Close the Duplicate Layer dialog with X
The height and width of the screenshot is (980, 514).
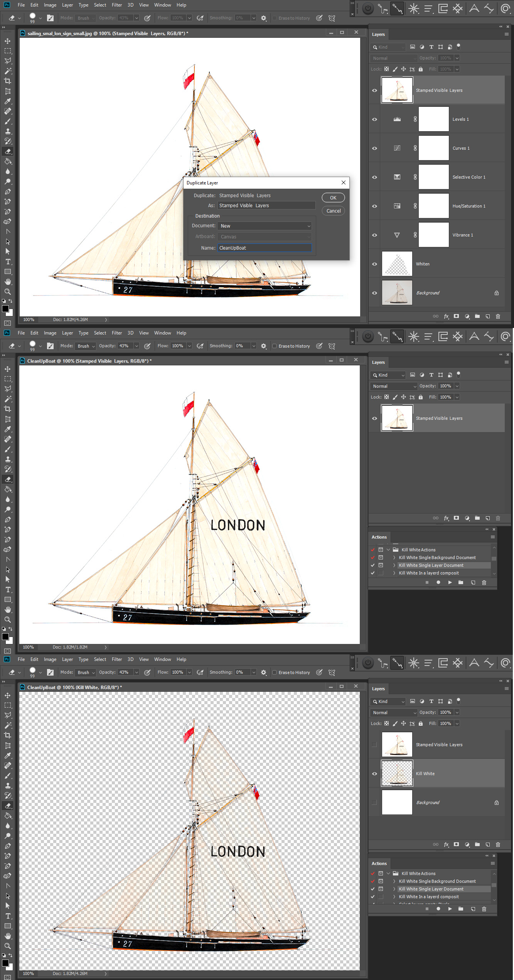point(343,182)
